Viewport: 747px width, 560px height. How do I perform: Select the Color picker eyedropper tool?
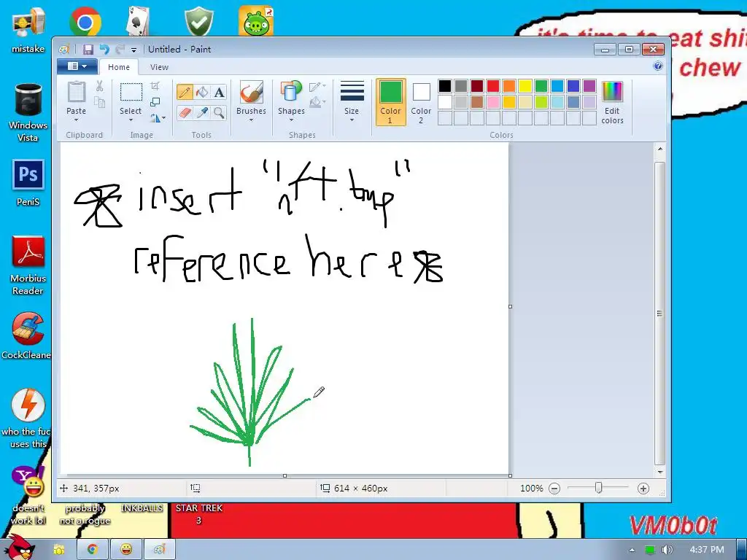pyautogui.click(x=202, y=113)
